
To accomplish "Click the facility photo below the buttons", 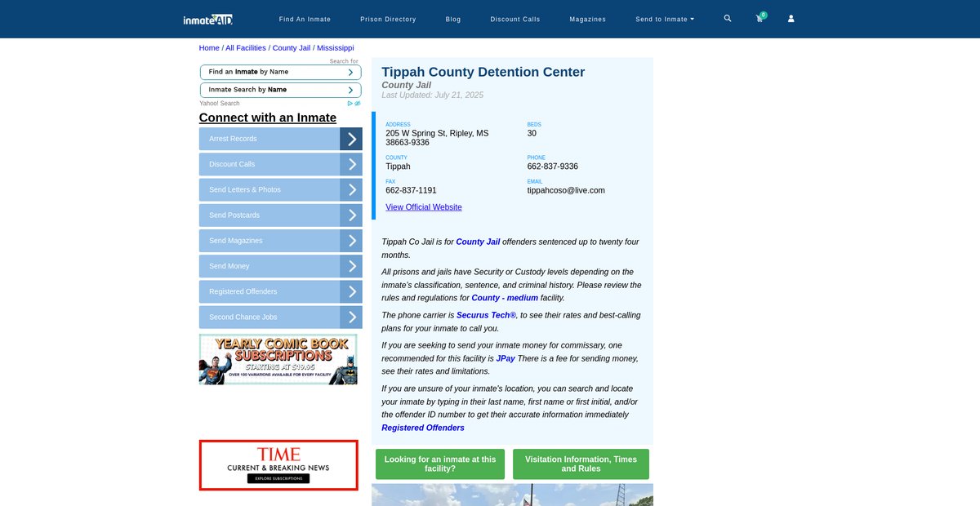I will pyautogui.click(x=512, y=495).
